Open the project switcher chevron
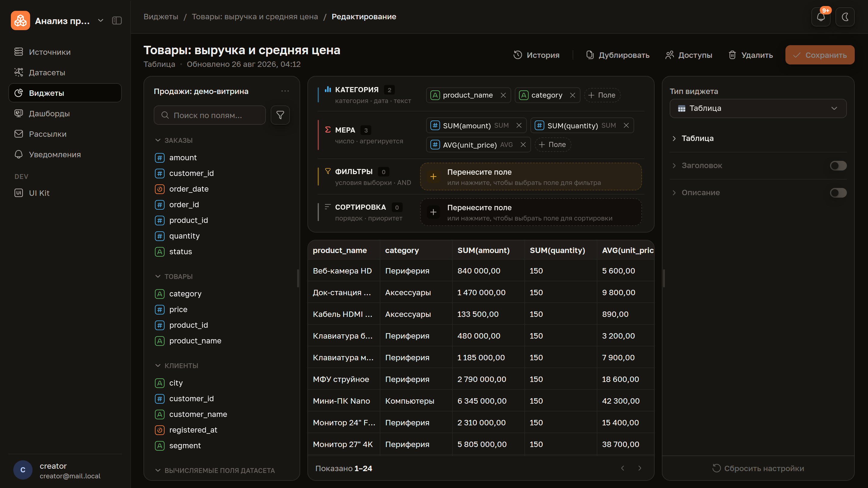The image size is (868, 488). (x=100, y=20)
